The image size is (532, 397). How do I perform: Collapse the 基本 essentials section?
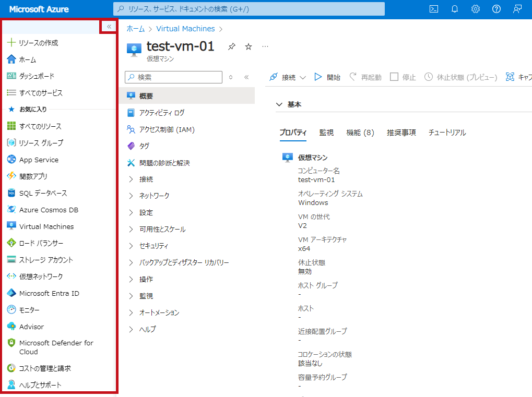(x=279, y=104)
